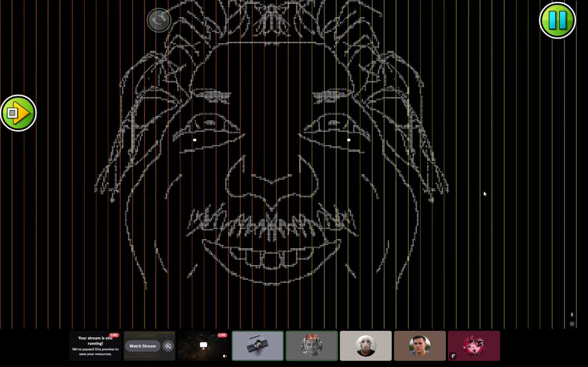The width and height of the screenshot is (588, 367).
Task: Click the disabled camera icon at top left
Action: pyautogui.click(x=158, y=20)
